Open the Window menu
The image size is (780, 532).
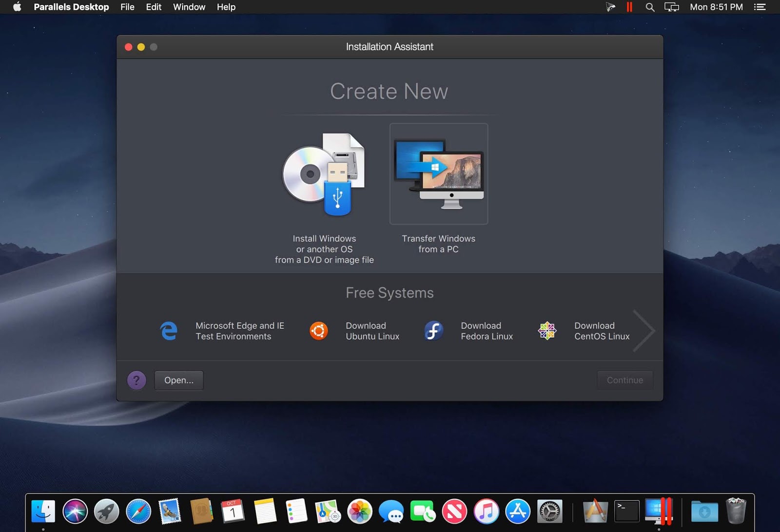tap(189, 7)
